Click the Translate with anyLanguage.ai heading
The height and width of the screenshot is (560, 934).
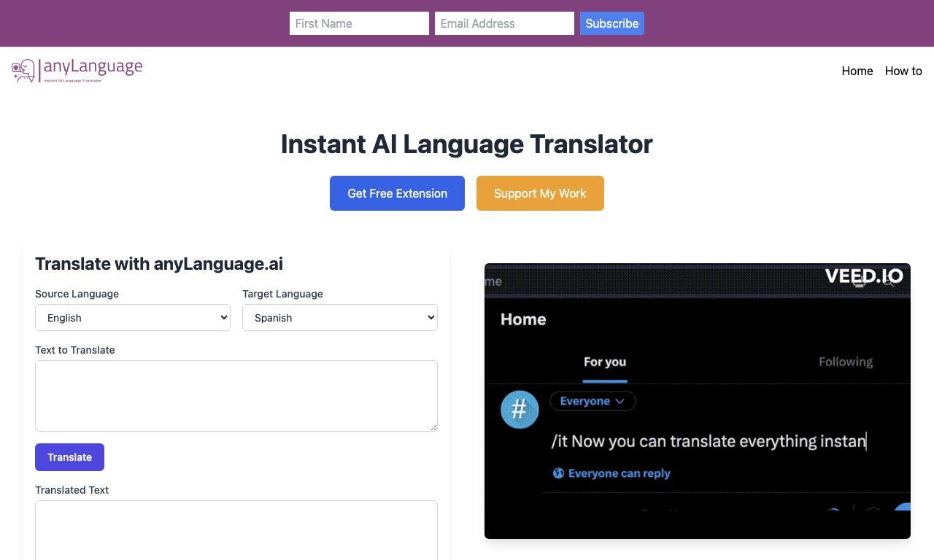pos(159,264)
